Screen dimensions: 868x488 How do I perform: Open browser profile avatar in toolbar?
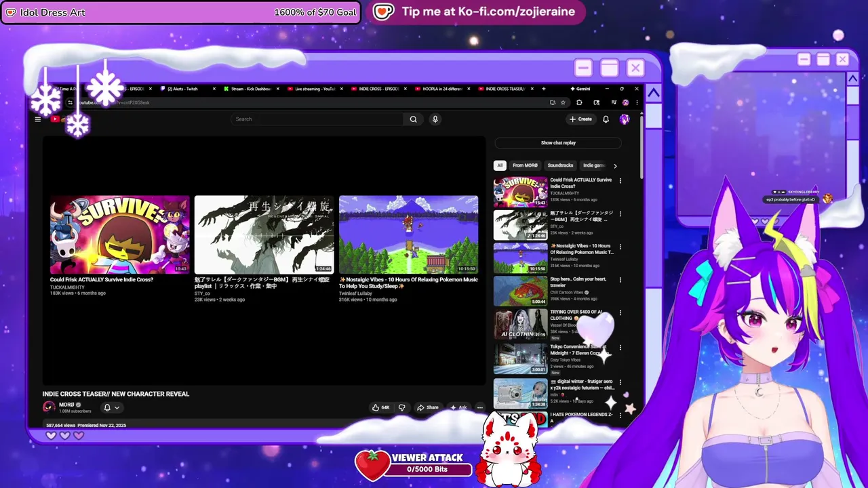coord(625,102)
